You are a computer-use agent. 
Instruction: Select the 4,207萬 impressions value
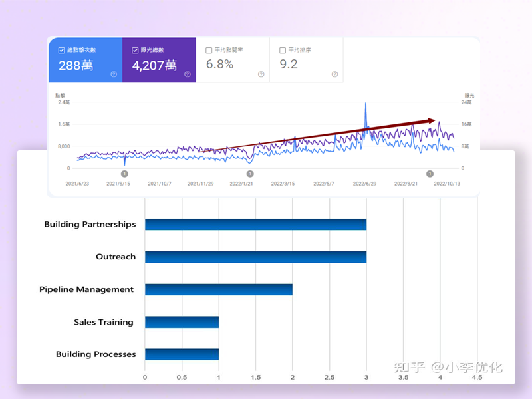(154, 65)
